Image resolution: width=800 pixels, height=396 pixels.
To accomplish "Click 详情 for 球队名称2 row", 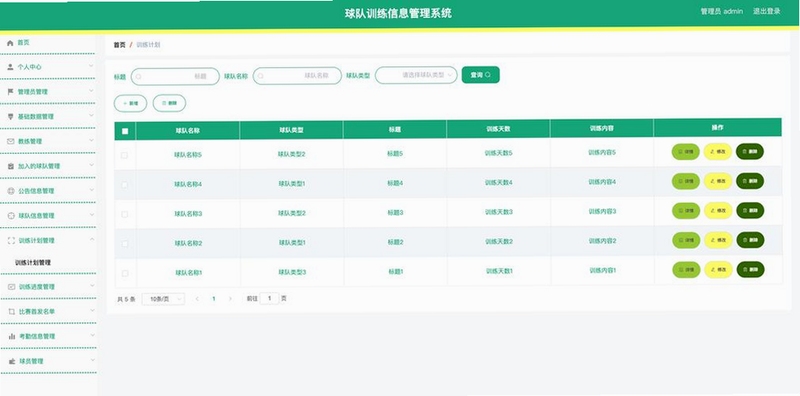I will tap(686, 240).
